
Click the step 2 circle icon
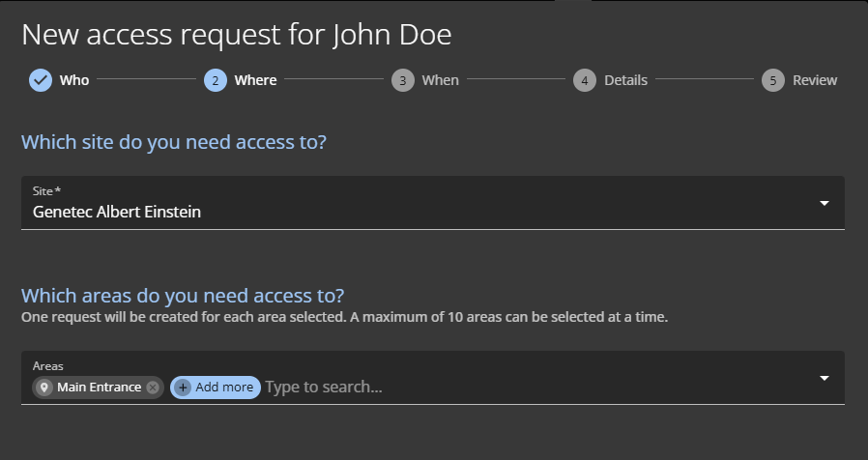[x=216, y=80]
